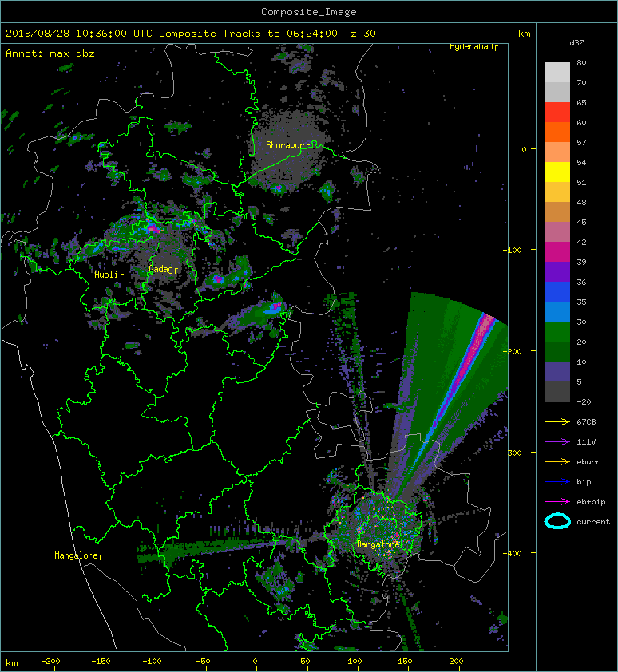Click the eburn legend label

pyautogui.click(x=588, y=461)
